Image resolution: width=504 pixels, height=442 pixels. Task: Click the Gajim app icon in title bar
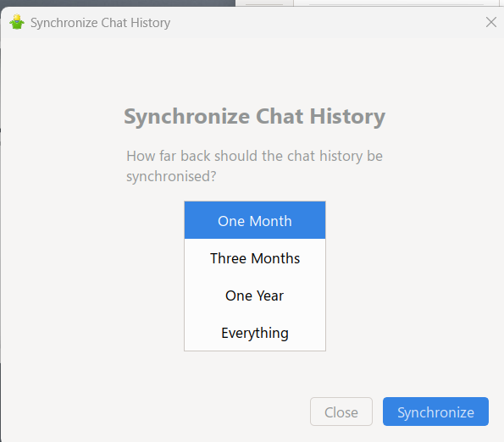click(17, 22)
